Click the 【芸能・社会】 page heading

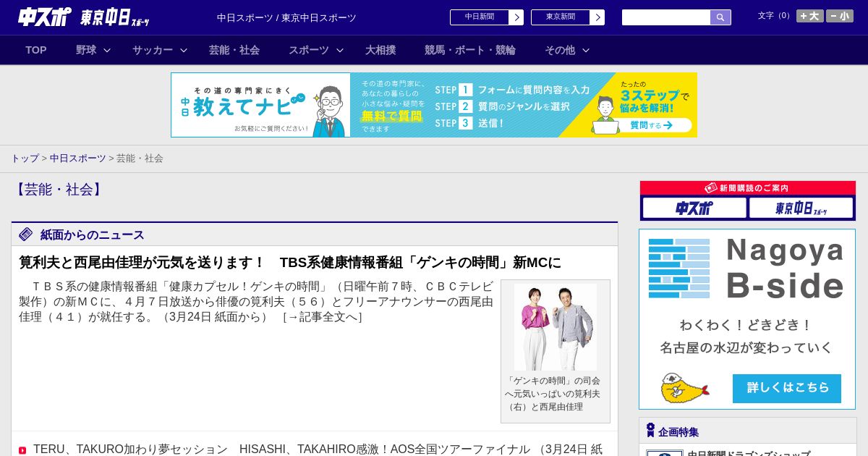click(59, 190)
